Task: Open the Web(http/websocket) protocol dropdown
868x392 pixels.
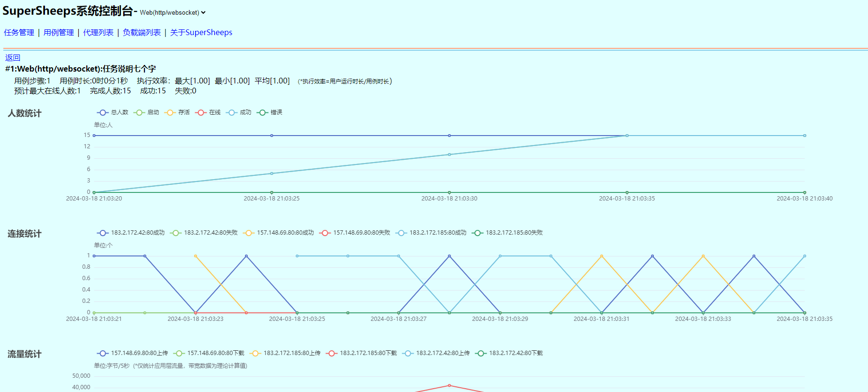Action: (172, 13)
